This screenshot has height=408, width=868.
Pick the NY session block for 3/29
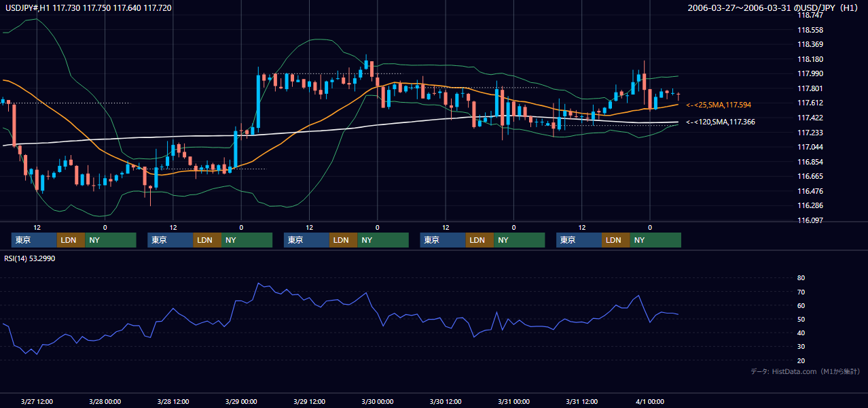383,240
